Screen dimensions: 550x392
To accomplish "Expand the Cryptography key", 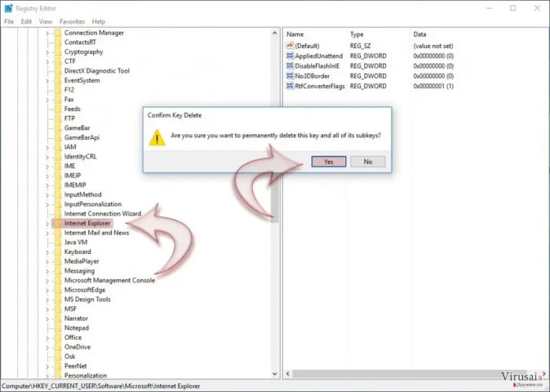I will pyautogui.click(x=47, y=52).
